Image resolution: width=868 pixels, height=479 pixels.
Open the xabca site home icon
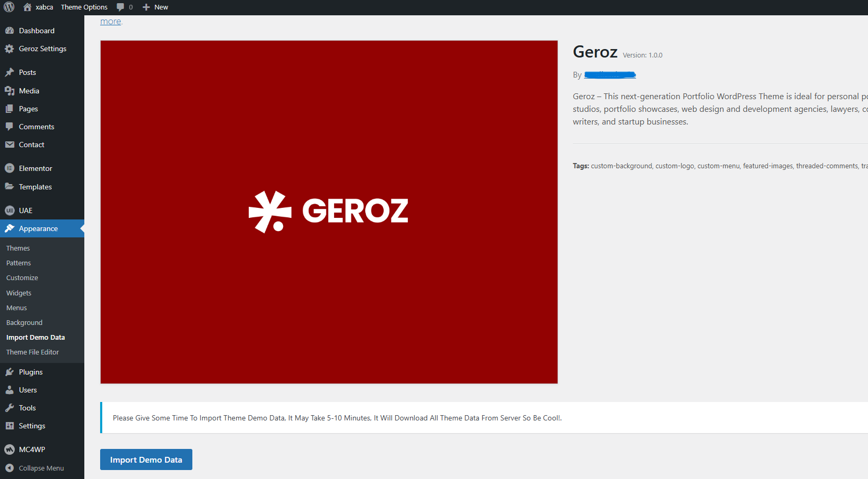[x=27, y=7]
